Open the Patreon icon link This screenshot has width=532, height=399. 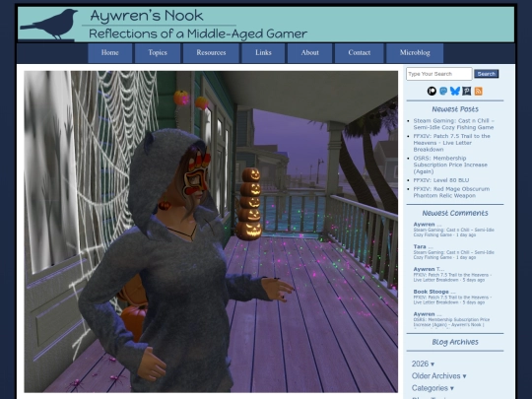click(432, 91)
